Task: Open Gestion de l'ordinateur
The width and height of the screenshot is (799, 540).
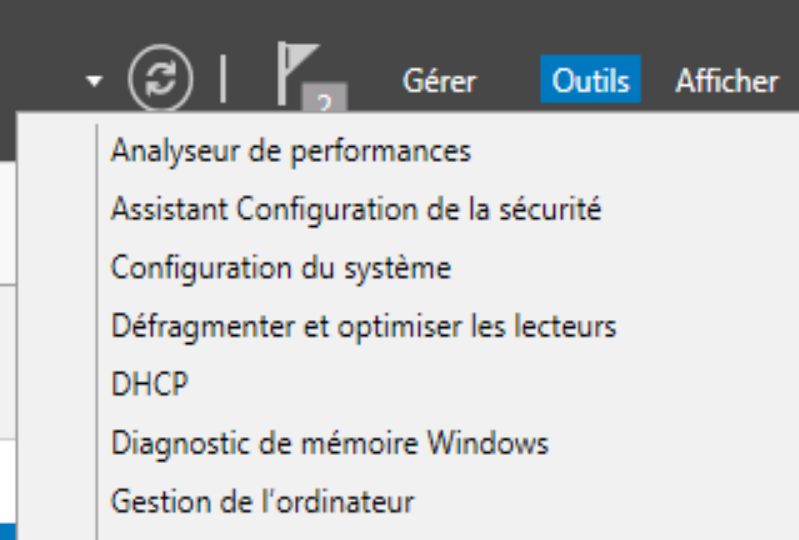Action: (262, 502)
